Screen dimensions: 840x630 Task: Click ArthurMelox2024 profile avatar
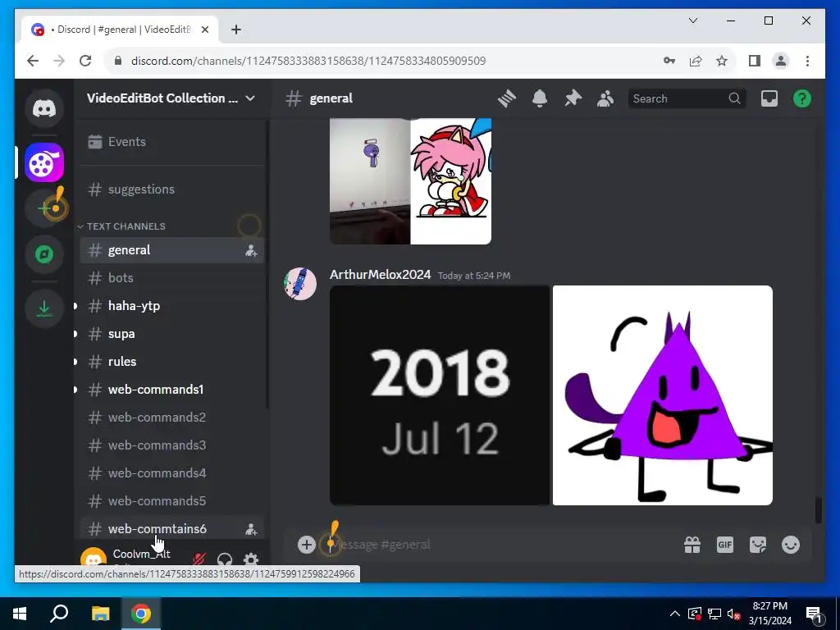point(300,284)
